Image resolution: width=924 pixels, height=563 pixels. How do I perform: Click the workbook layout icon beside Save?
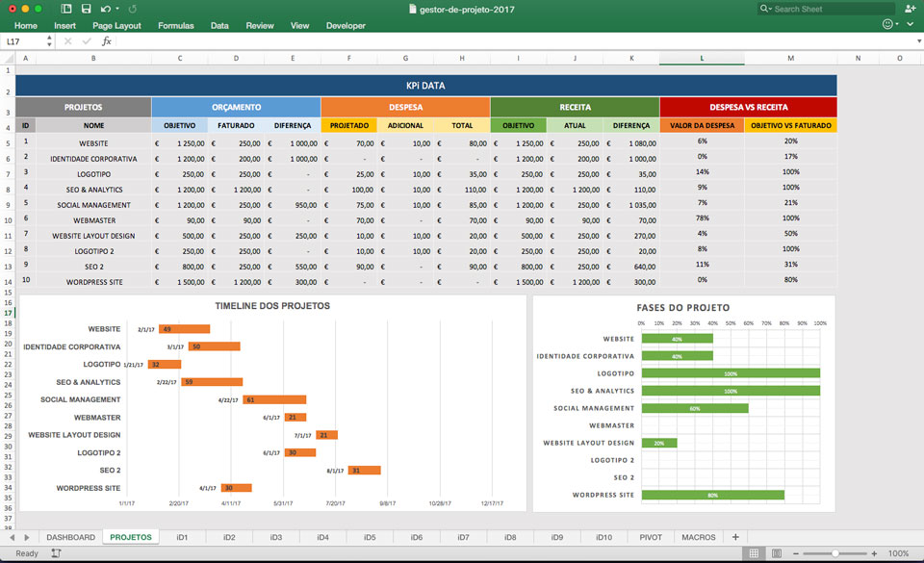click(66, 9)
